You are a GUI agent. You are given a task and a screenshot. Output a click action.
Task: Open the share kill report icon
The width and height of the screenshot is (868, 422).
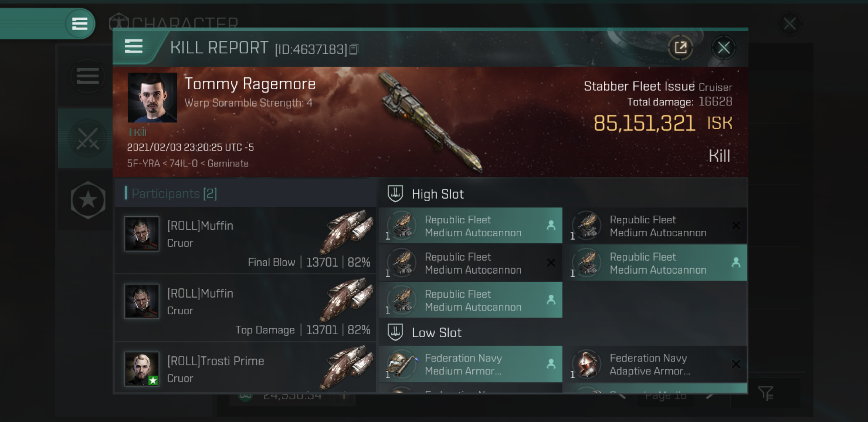click(x=680, y=47)
